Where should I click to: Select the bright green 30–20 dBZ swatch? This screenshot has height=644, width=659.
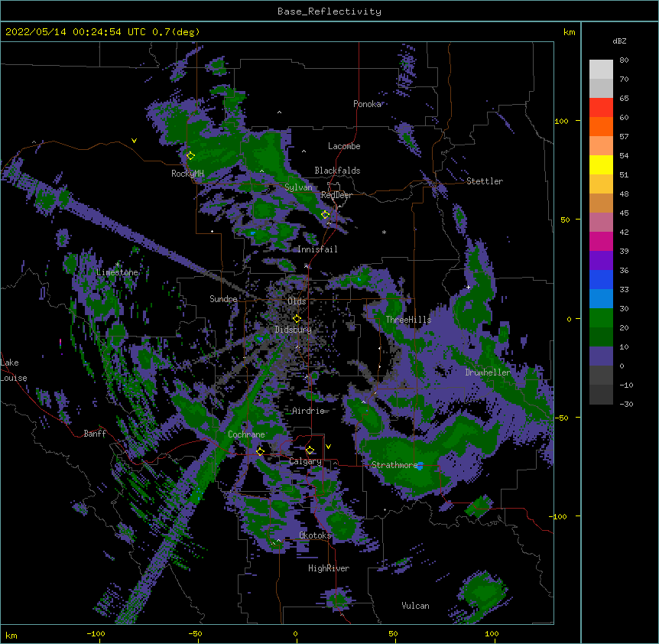click(601, 318)
